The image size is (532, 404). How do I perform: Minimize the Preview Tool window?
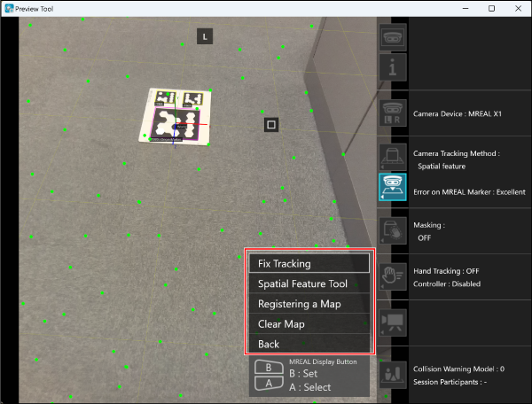pyautogui.click(x=465, y=9)
